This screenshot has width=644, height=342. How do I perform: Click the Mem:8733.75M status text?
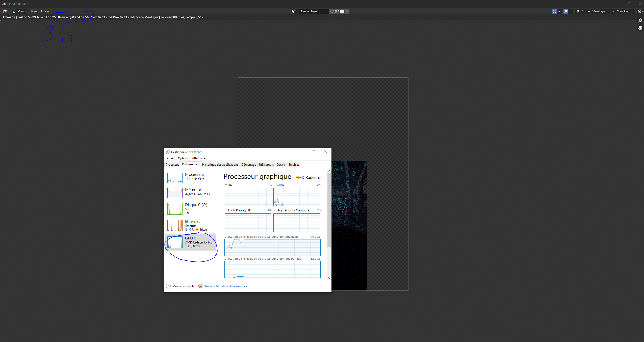point(101,17)
